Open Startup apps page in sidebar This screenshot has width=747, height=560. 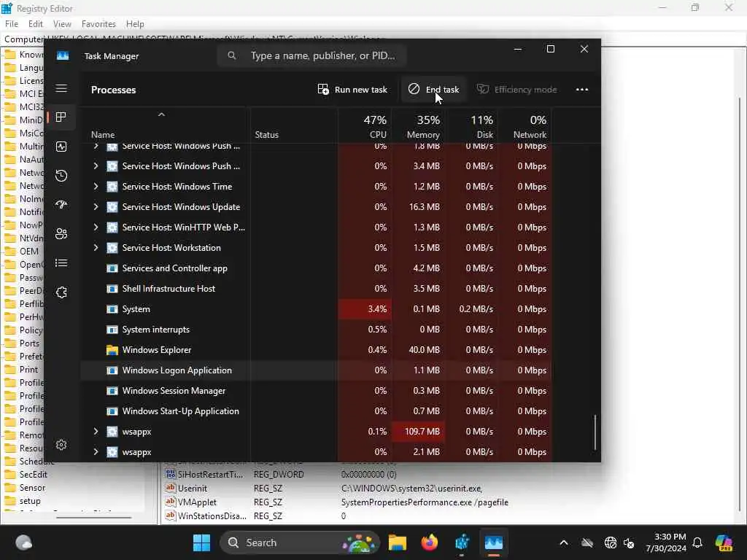click(61, 205)
